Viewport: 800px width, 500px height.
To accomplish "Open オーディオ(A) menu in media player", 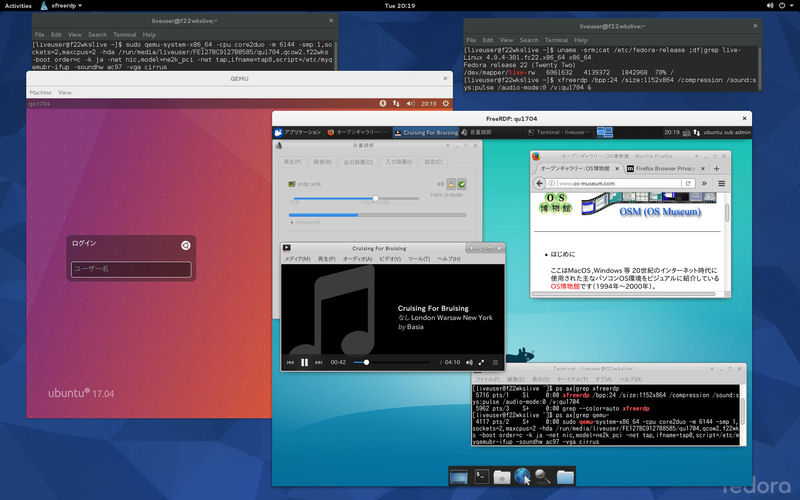I will point(357,259).
